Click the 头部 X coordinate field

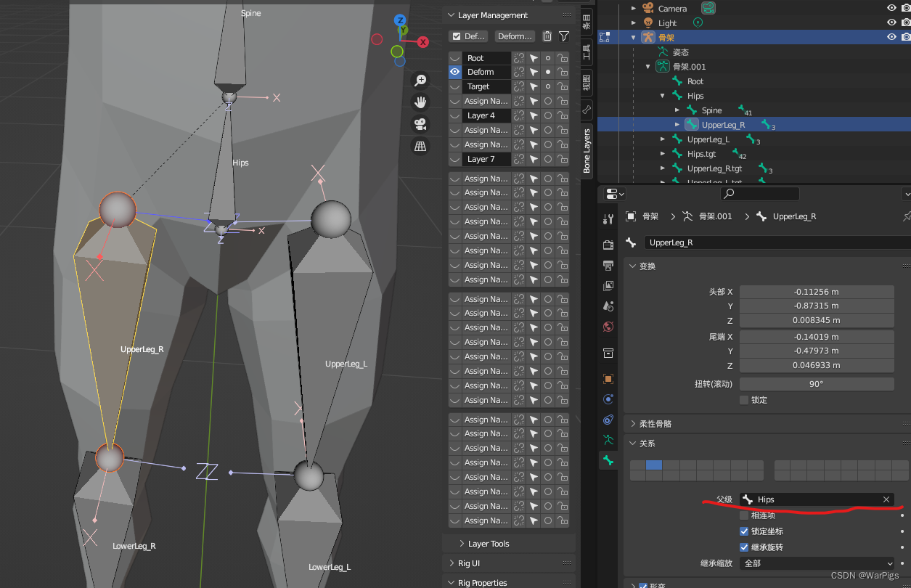click(817, 291)
